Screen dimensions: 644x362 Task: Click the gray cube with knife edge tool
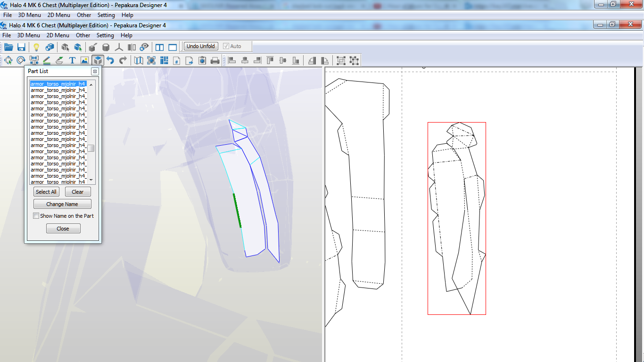(93, 47)
